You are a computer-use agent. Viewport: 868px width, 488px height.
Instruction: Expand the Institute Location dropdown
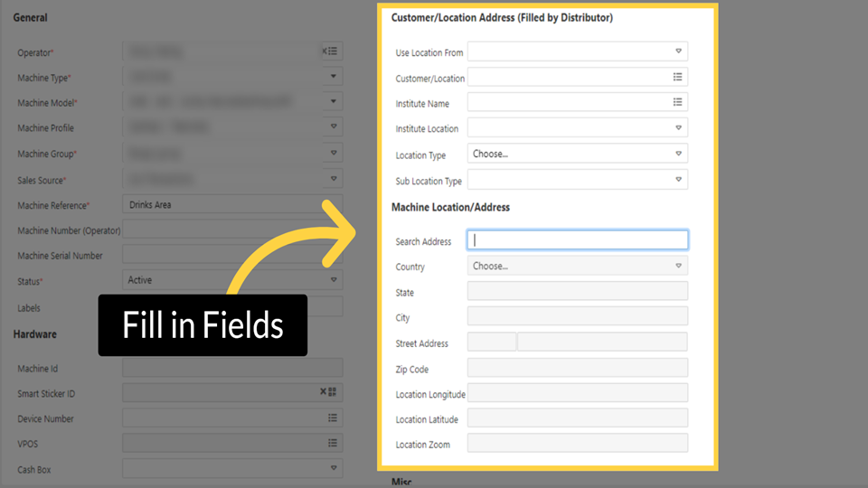tap(677, 128)
